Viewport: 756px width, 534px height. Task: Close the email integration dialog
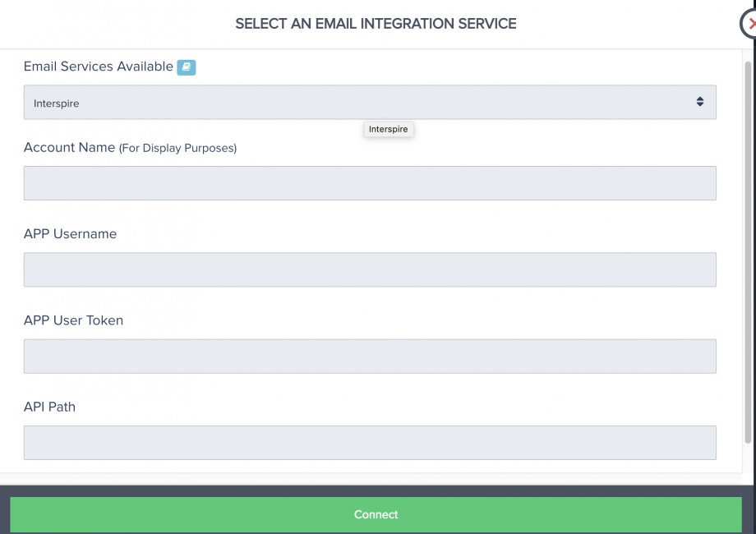[x=749, y=24]
